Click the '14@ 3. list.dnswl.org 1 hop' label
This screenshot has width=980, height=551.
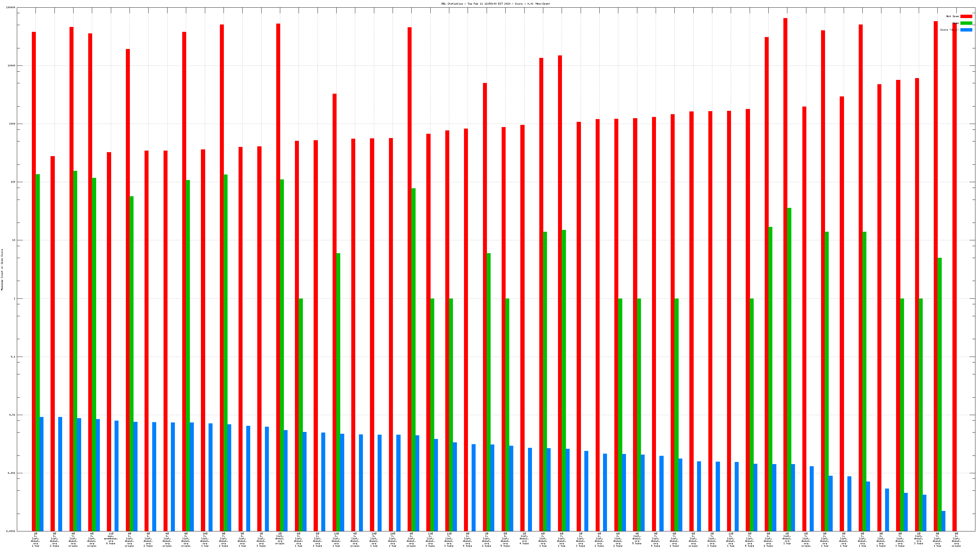click(205, 540)
